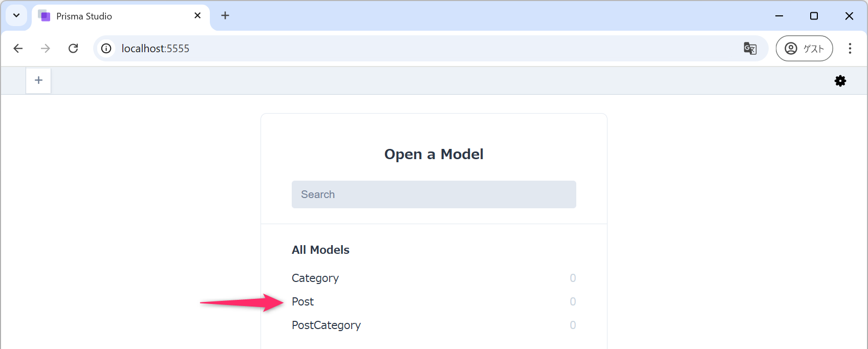This screenshot has width=868, height=349.
Task: Reload the localhost page
Action: (73, 48)
